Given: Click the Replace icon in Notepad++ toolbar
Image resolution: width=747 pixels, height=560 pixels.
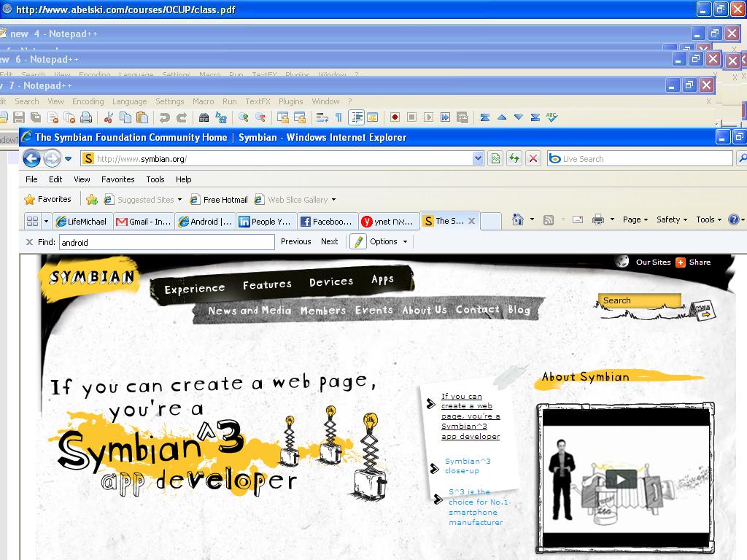Looking at the screenshot, I should [x=221, y=117].
